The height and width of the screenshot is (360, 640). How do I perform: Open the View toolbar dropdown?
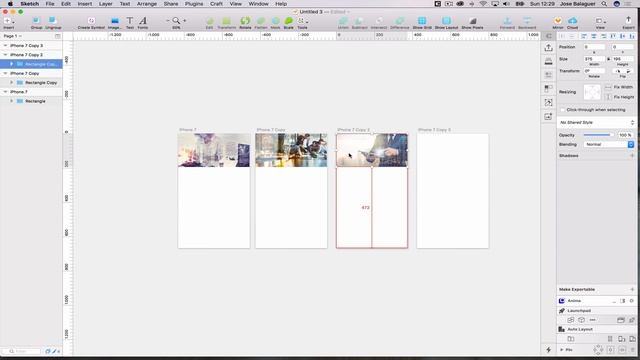tap(600, 22)
